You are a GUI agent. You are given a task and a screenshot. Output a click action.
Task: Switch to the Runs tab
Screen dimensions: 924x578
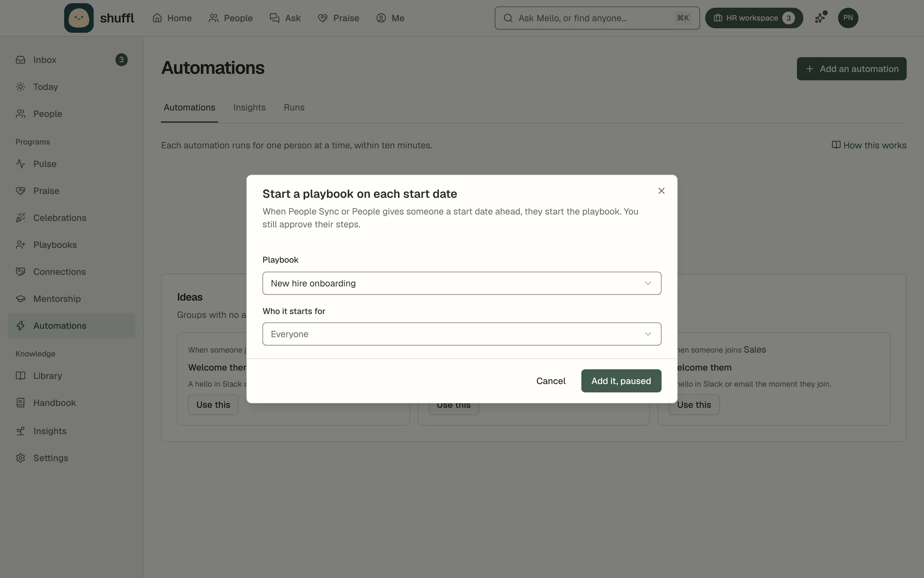pos(294,108)
